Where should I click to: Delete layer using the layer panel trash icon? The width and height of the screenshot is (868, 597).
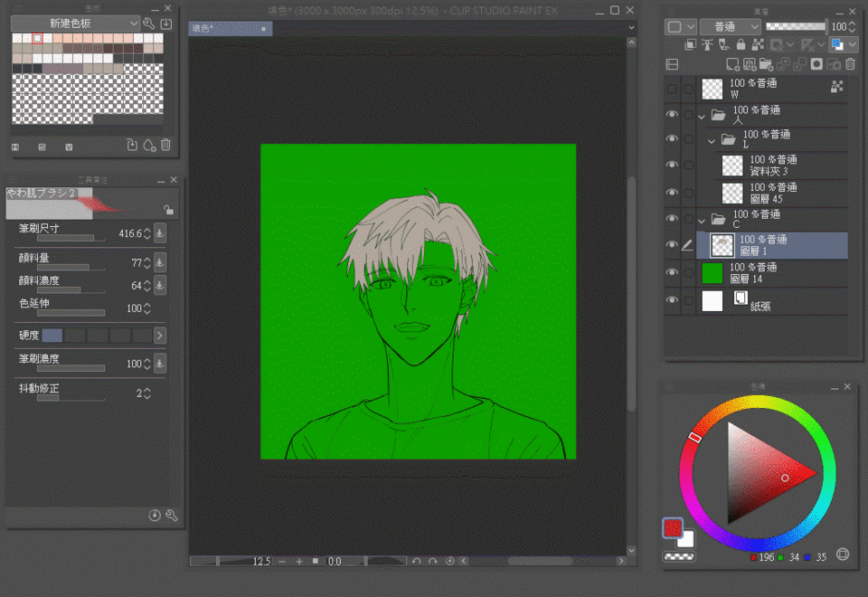(849, 64)
